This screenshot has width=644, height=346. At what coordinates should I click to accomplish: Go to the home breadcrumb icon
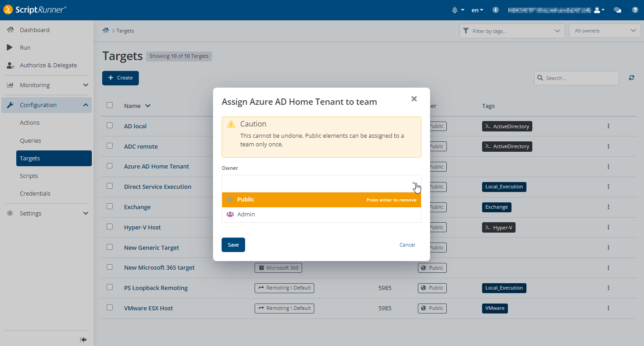105,31
